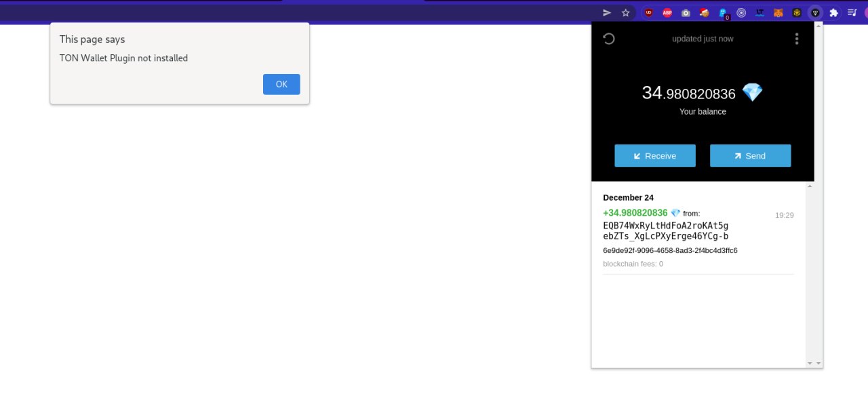Click the December 24 date header
This screenshot has width=868, height=394.
pyautogui.click(x=628, y=197)
